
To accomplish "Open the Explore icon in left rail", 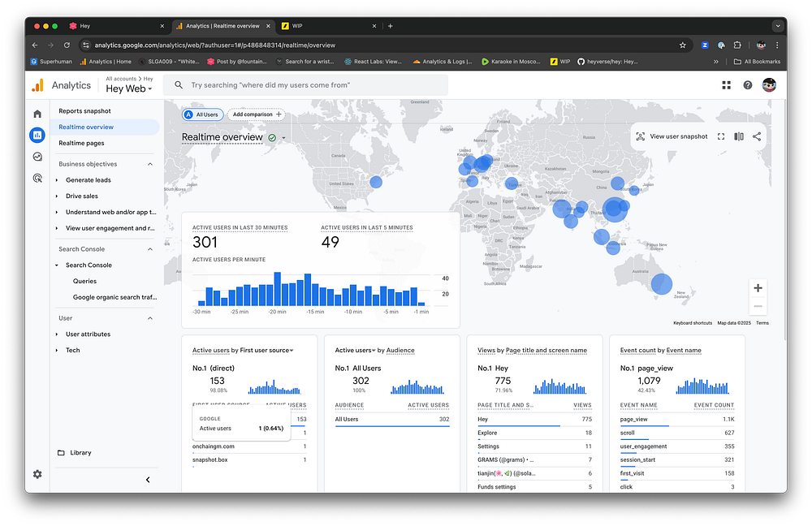I will pyautogui.click(x=37, y=157).
